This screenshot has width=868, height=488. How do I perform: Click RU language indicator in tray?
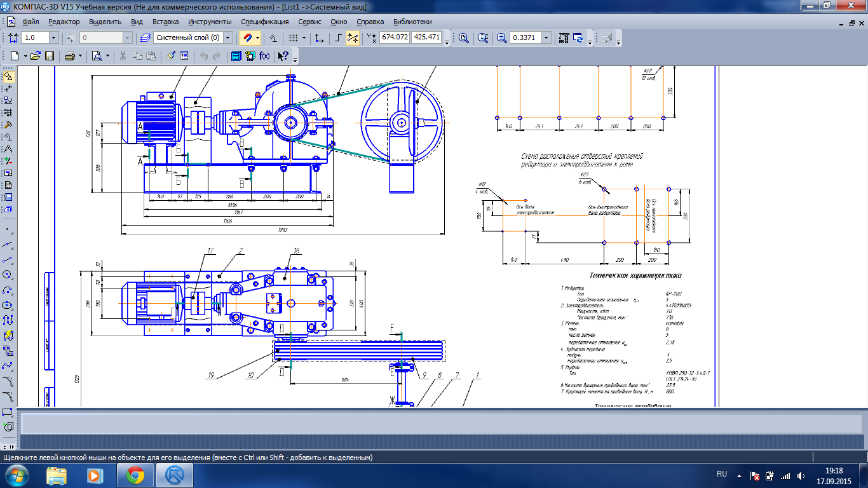click(722, 475)
